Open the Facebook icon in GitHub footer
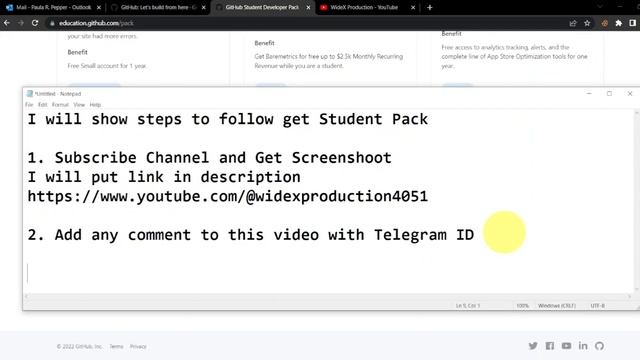This screenshot has width=640, height=360. 550,346
